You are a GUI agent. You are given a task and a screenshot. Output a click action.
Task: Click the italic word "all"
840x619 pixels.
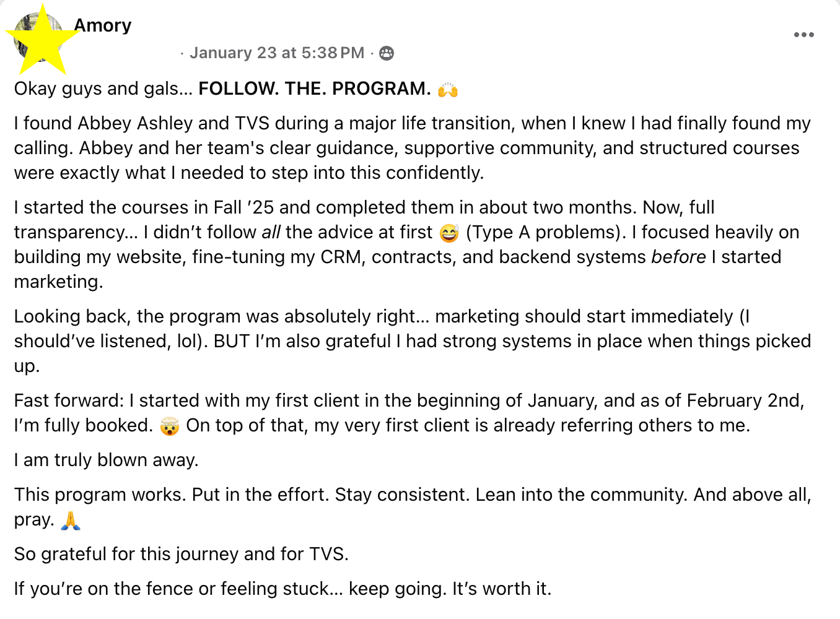click(271, 232)
